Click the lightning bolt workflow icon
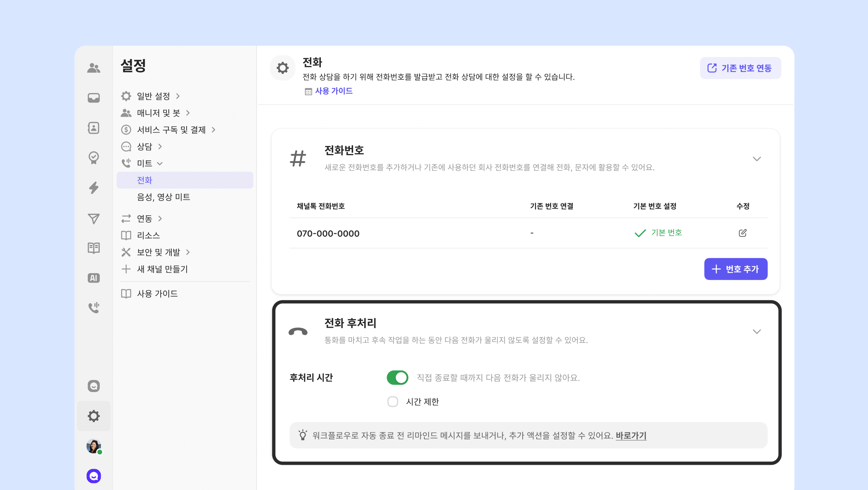This screenshot has height=490, width=868. (93, 188)
